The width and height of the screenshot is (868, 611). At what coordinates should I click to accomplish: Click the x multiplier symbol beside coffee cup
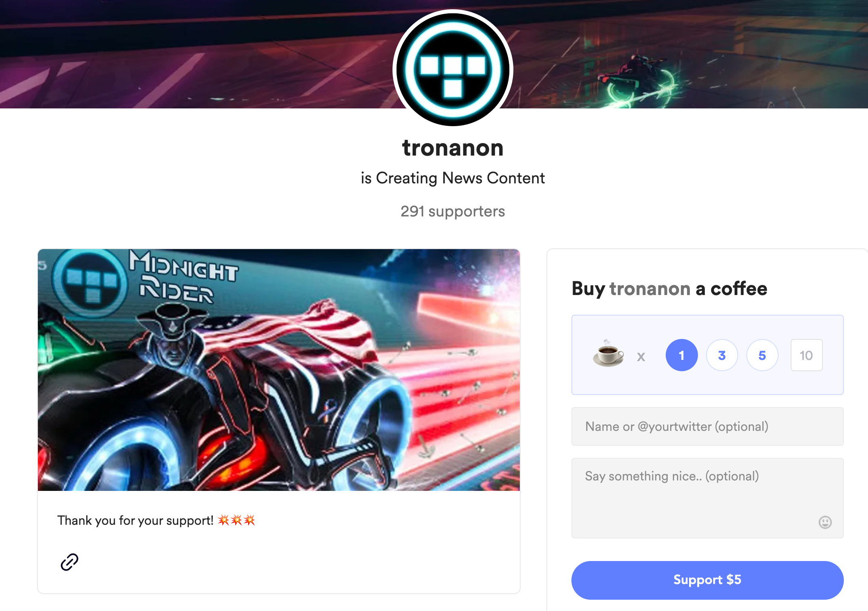pos(641,356)
